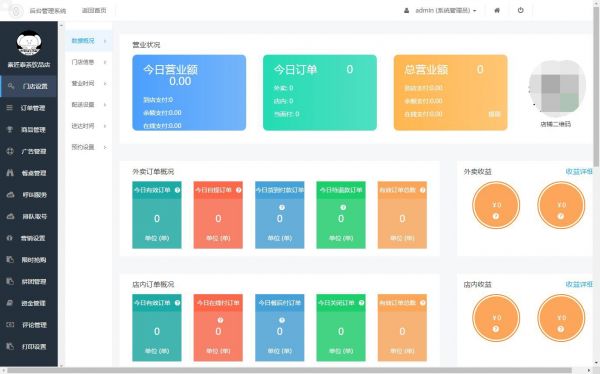Open 拼团管理 in the sidebar

point(29,281)
